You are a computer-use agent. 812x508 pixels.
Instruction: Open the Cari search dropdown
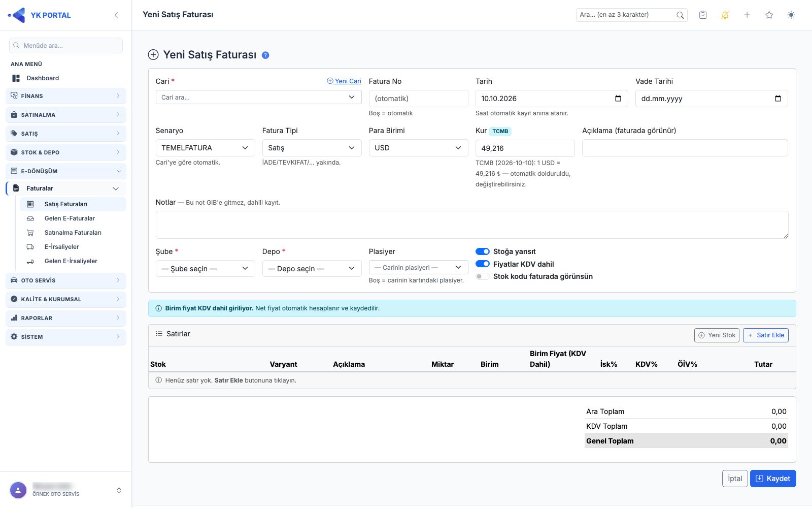(258, 97)
